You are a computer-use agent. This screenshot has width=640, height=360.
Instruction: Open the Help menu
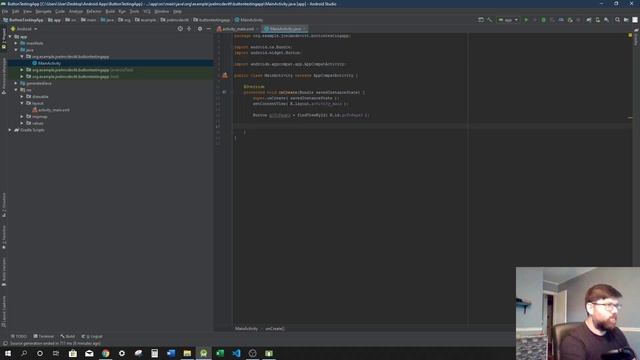coord(177,11)
